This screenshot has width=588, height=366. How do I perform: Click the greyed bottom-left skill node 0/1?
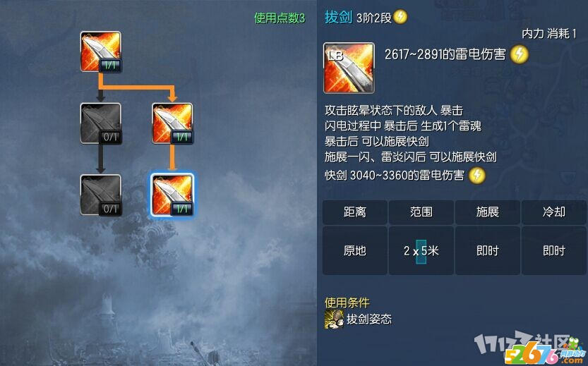point(100,195)
